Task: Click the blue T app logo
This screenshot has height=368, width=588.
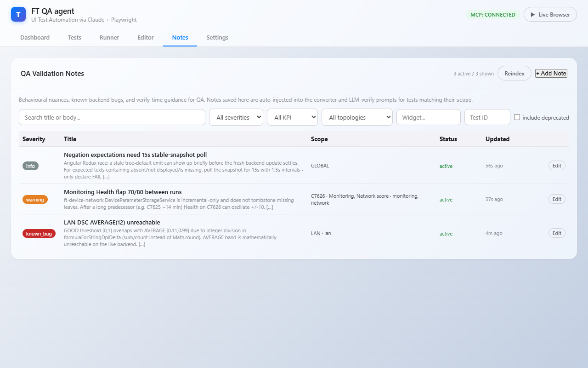Action: point(18,14)
